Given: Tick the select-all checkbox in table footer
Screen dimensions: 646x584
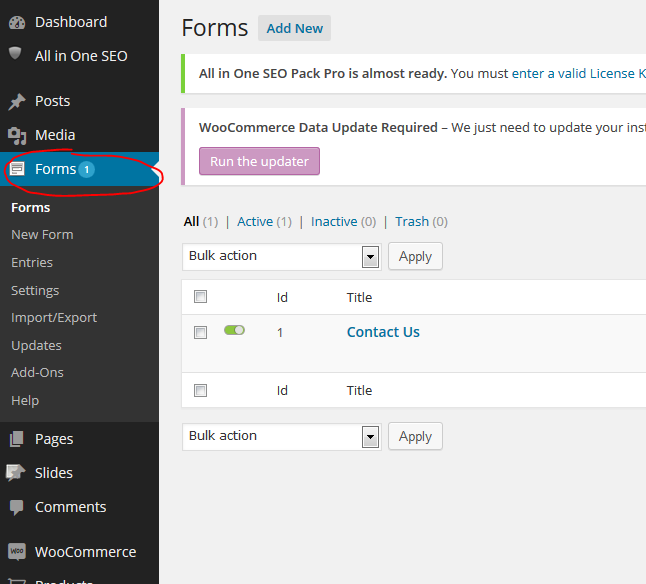Looking at the screenshot, I should (201, 391).
